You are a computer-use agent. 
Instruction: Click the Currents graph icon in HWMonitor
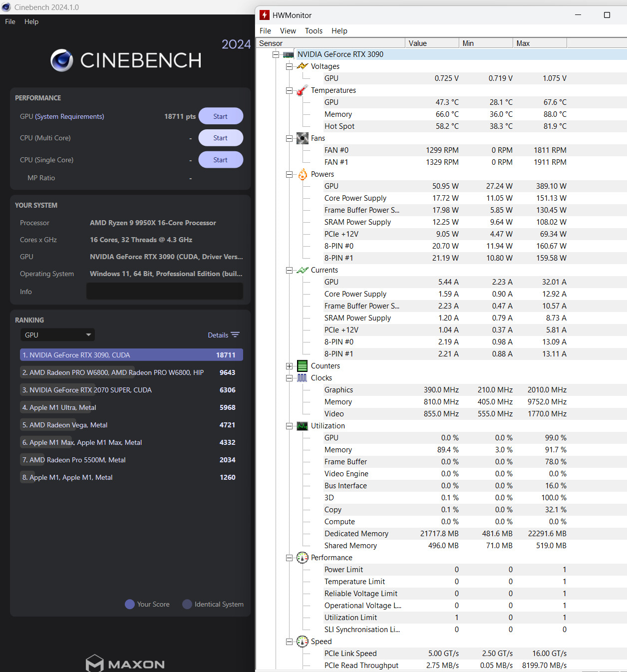coord(302,270)
